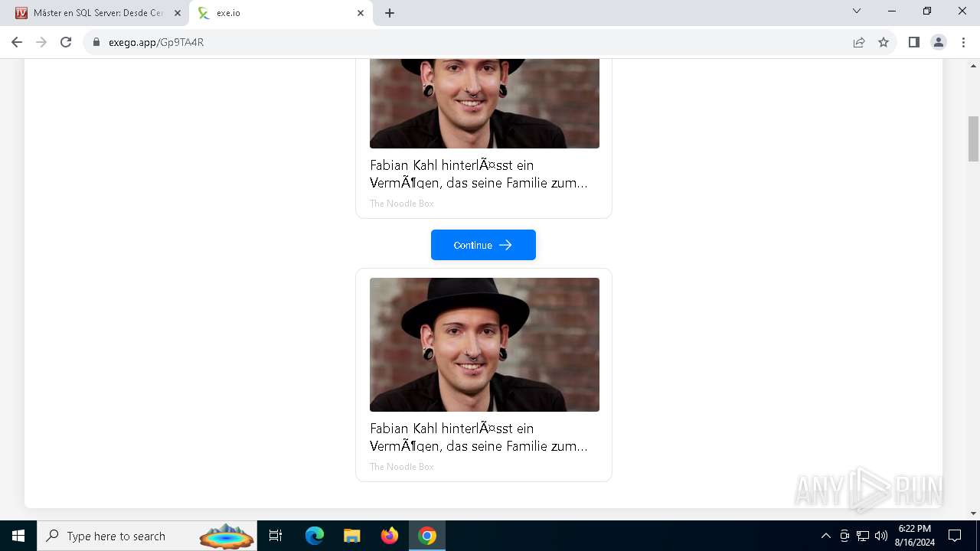Screen dimensions: 980x551
Task: Close the exe.io tab
Action: point(361,13)
